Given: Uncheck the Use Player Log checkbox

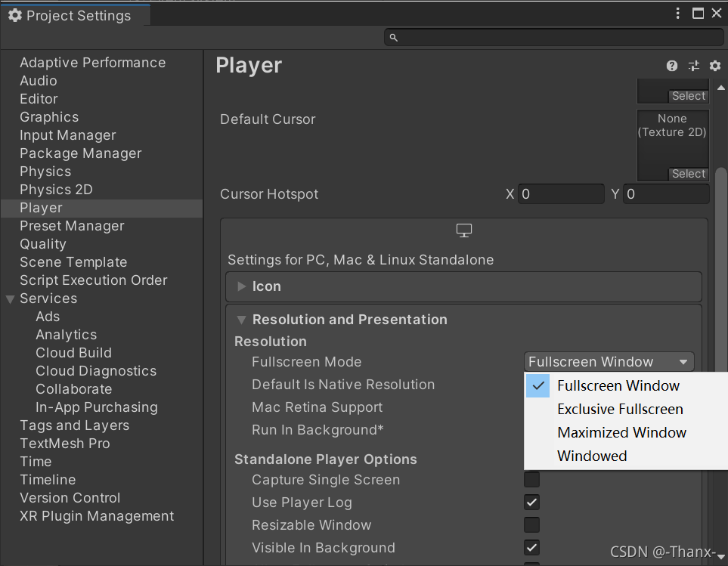Looking at the screenshot, I should pos(531,502).
